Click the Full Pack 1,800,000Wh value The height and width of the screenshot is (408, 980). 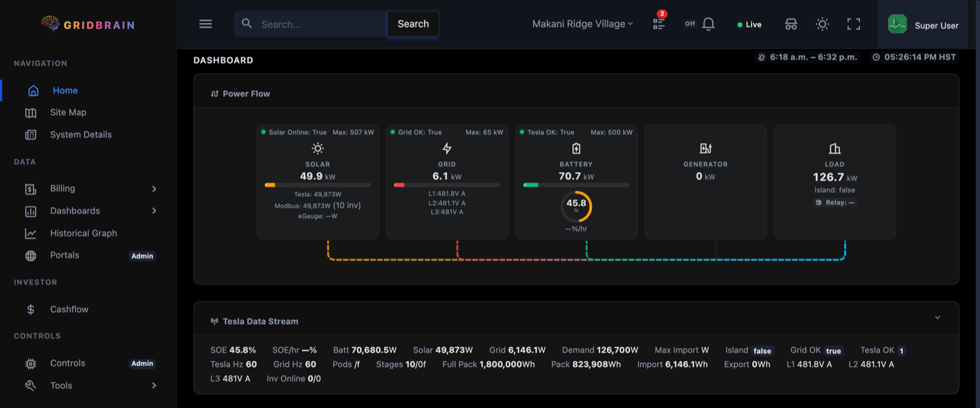(507, 364)
